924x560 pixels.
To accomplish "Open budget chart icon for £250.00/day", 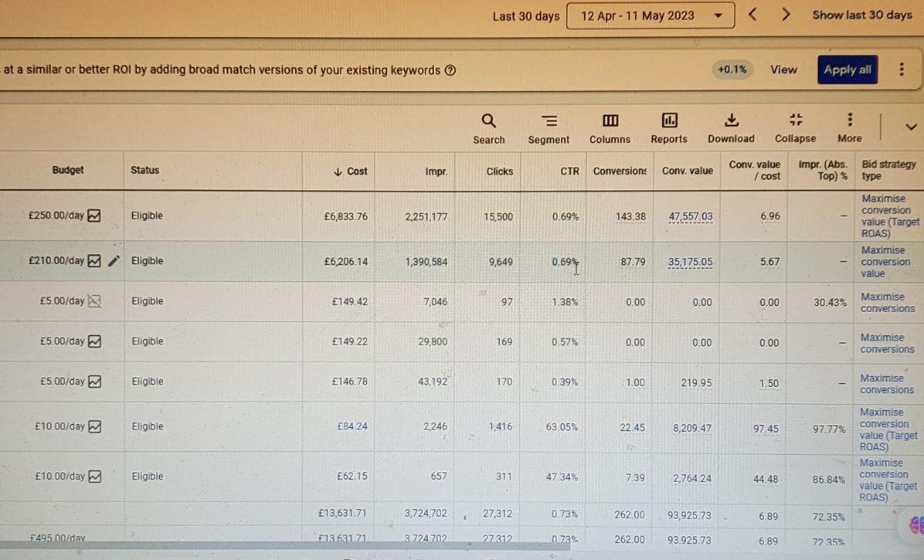I will pos(94,216).
